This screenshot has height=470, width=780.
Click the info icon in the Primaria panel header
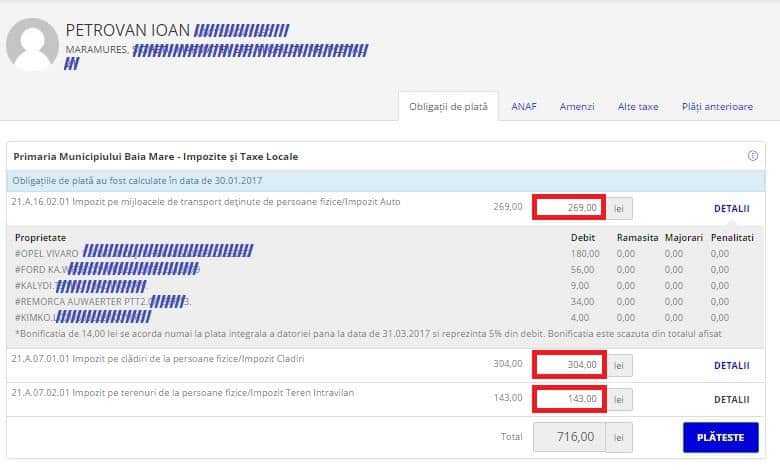(x=752, y=156)
